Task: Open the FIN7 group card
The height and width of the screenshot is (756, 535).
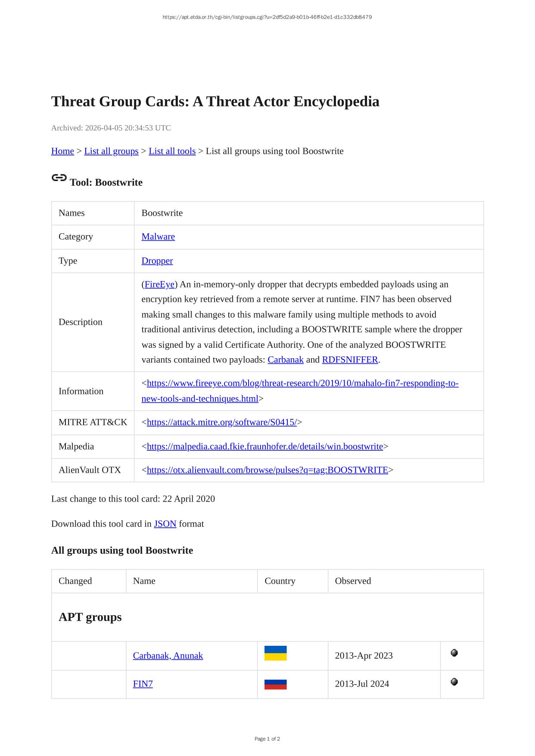Action: (143, 684)
